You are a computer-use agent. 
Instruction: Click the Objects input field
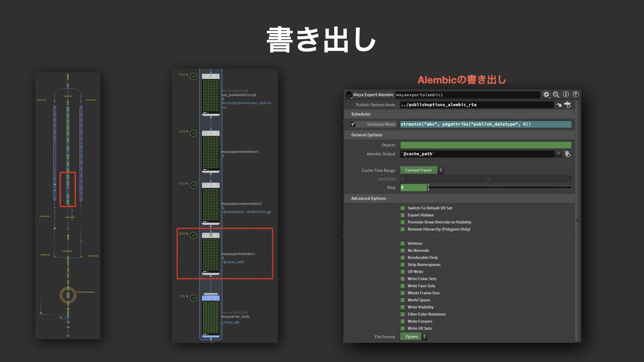click(x=486, y=145)
